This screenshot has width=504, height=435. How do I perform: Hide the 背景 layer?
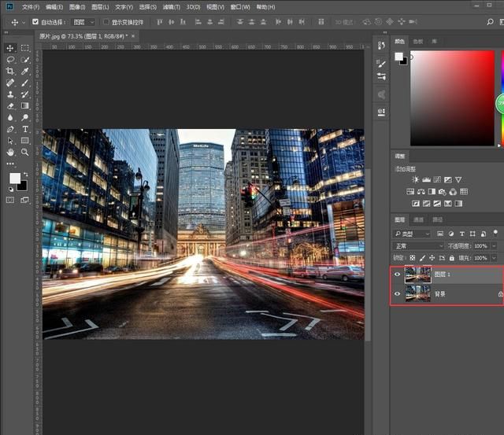tap(397, 293)
